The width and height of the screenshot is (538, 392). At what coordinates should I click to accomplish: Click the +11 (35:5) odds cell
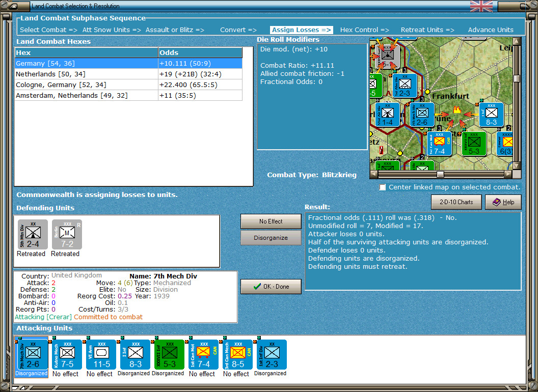point(200,95)
